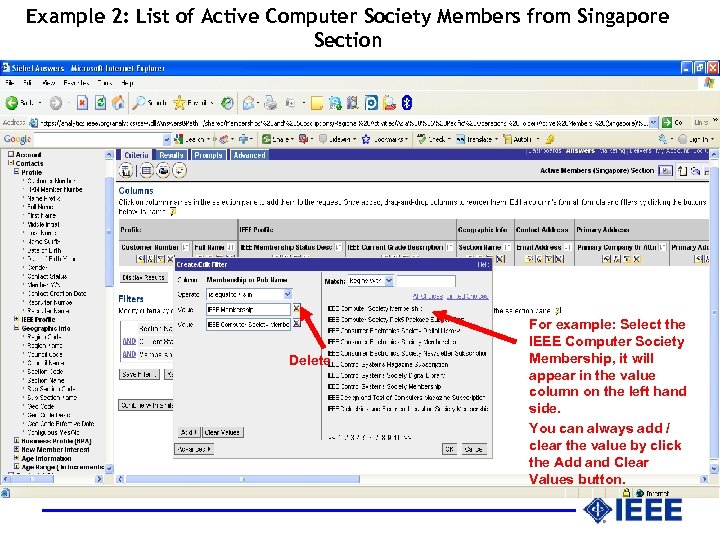Click the AutoFill icon in Google toolbar
The width and height of the screenshot is (720, 540).
[x=507, y=139]
